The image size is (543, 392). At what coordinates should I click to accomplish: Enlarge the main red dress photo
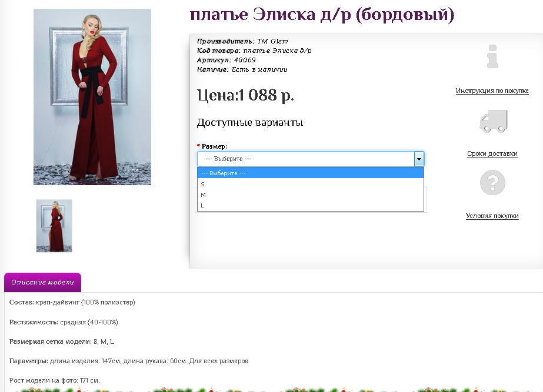click(92, 97)
